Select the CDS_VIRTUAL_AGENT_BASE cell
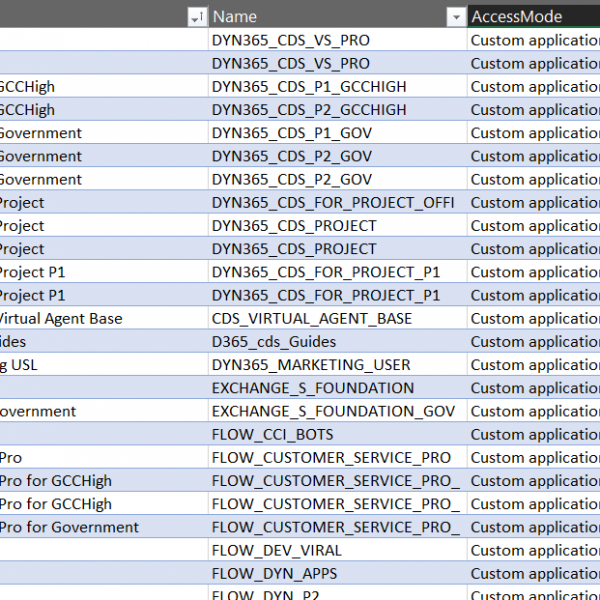The image size is (600, 600). click(338, 318)
